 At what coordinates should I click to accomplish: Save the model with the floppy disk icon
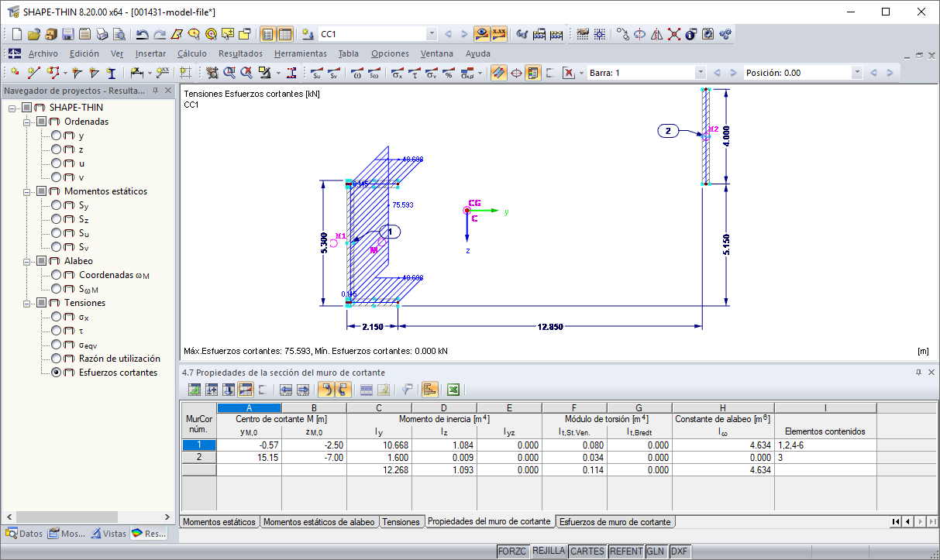coord(67,34)
